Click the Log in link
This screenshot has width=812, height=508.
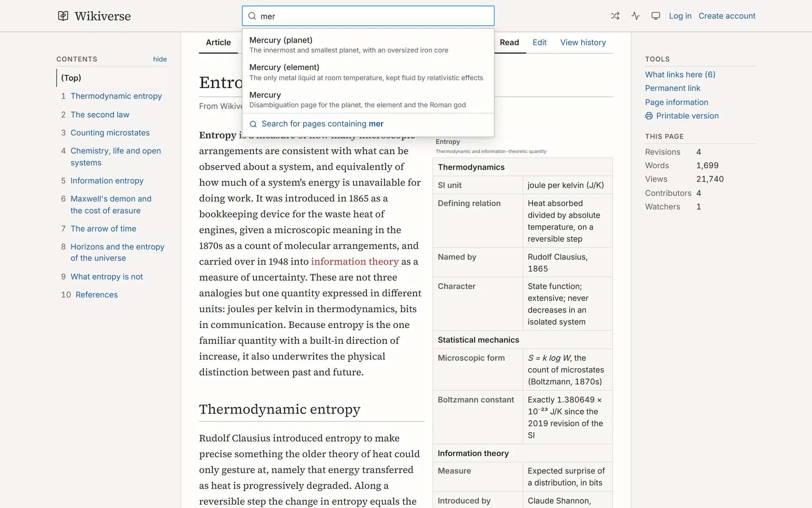coord(680,16)
